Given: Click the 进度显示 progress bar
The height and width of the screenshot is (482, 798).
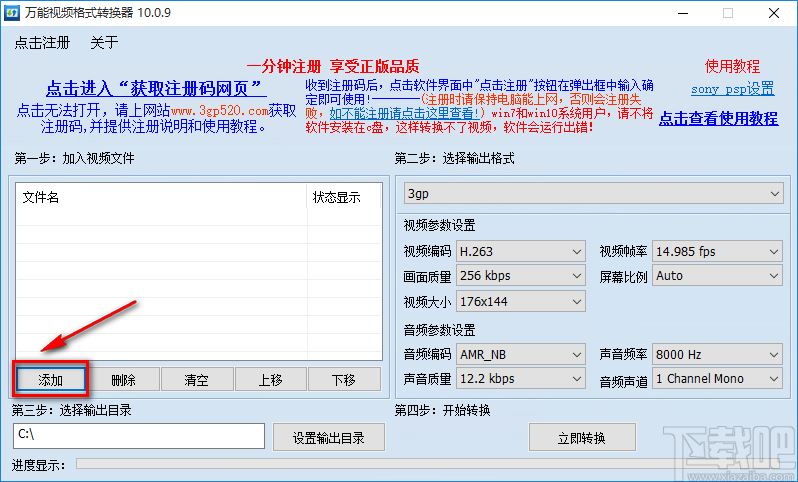Looking at the screenshot, I should [433, 464].
